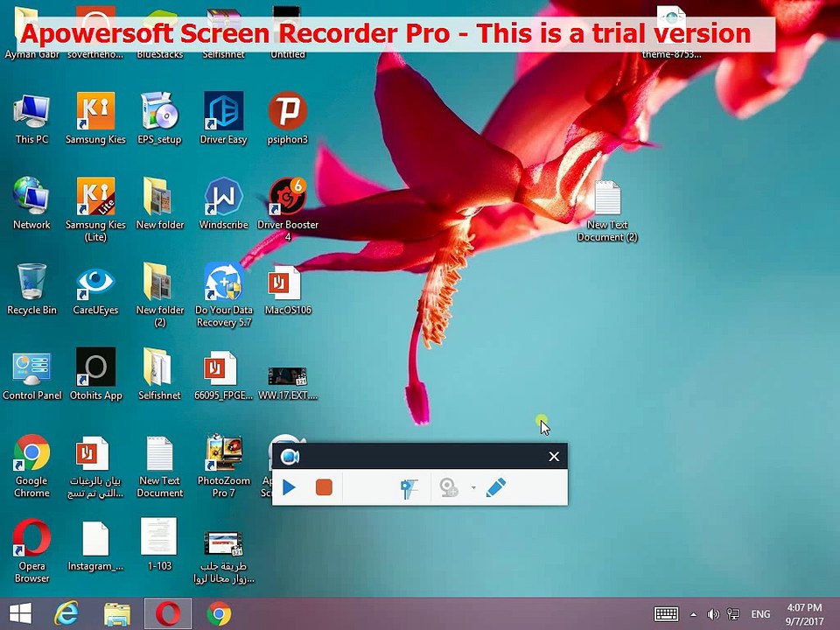Select the Recycle Bin desktop icon
Screen dimensions: 840x630
(31, 290)
